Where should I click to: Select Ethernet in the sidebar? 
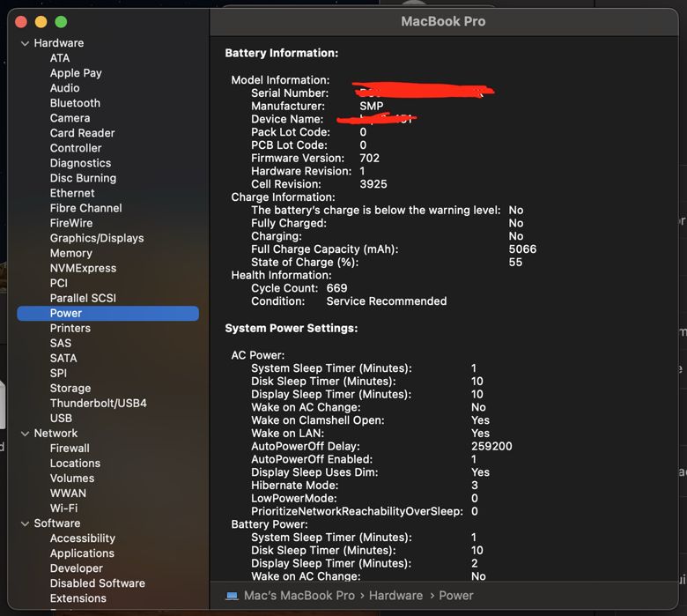pyautogui.click(x=72, y=193)
